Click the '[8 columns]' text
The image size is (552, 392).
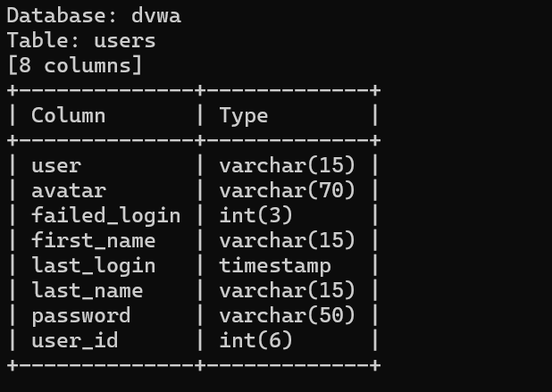click(74, 65)
